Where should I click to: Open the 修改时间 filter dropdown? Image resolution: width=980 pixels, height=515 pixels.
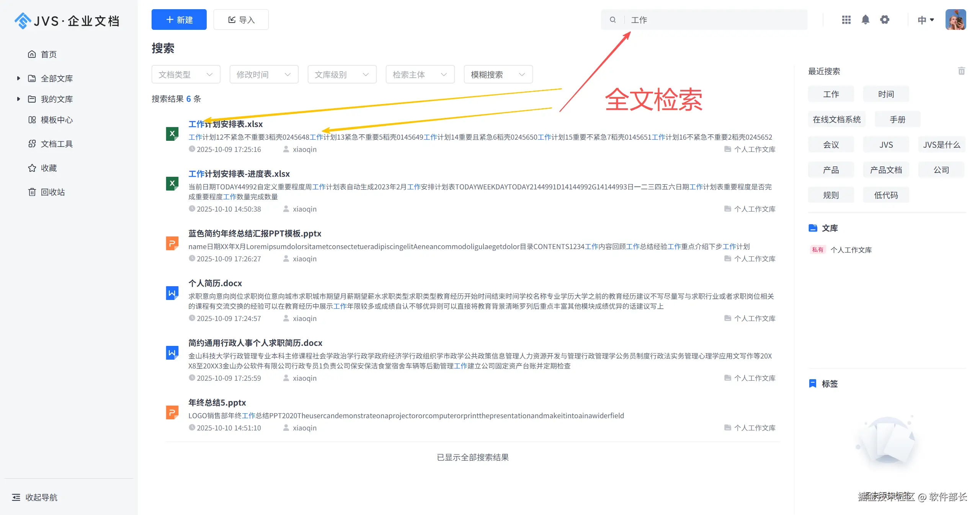pos(264,75)
